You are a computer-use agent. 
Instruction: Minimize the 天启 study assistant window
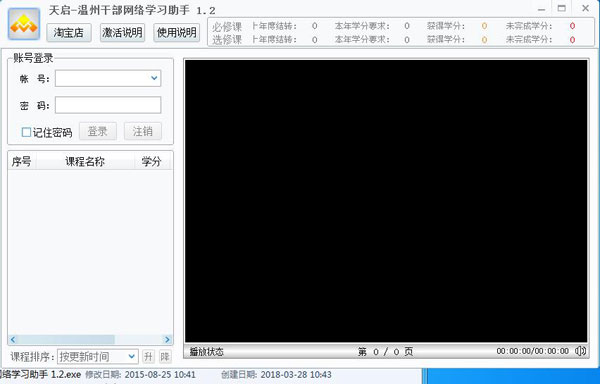[x=541, y=9]
